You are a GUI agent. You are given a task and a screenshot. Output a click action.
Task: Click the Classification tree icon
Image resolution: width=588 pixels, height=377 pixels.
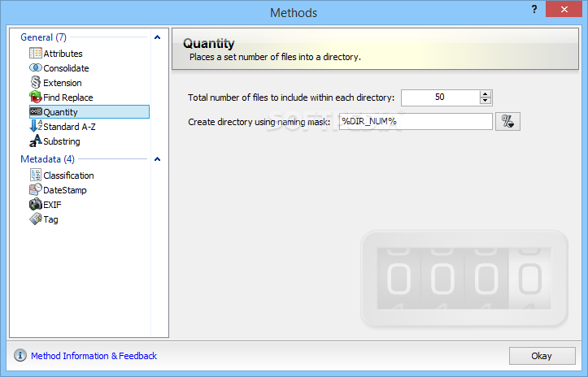[x=36, y=175]
